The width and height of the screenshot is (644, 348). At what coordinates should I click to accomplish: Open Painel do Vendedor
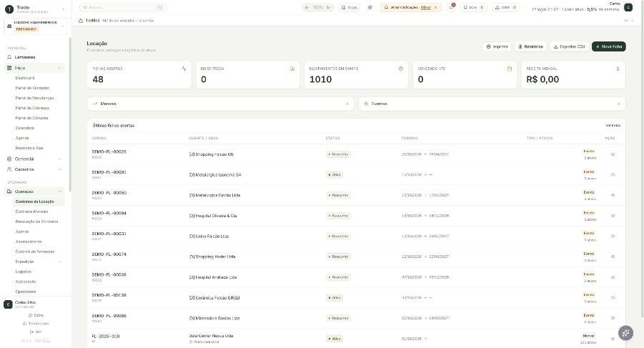pos(32,88)
